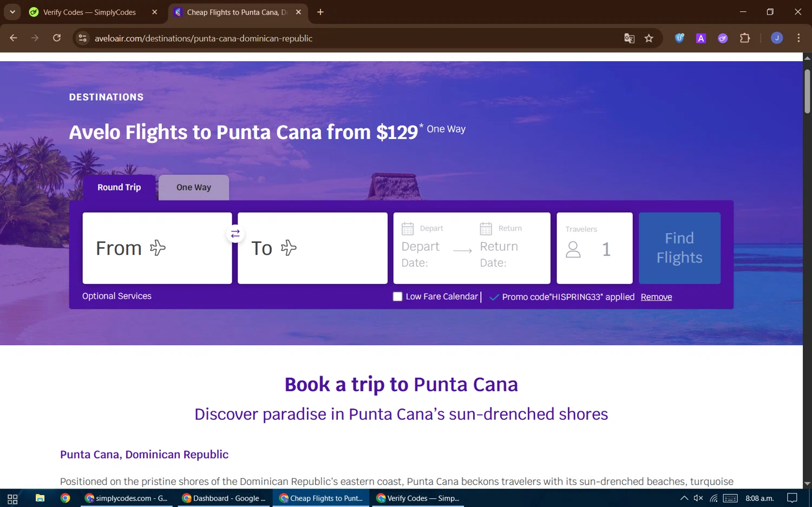Click the To airport field

pos(312,248)
